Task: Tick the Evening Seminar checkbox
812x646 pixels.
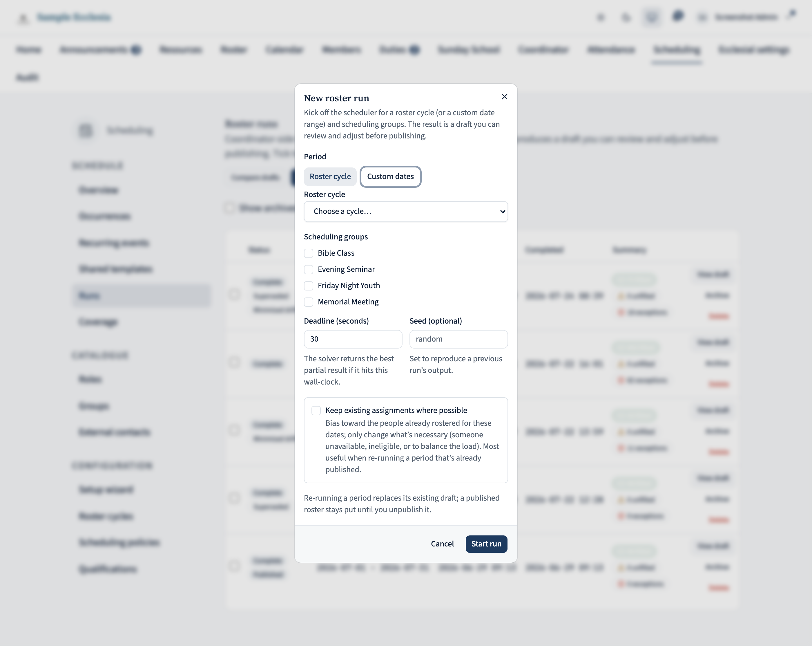Action: (309, 270)
